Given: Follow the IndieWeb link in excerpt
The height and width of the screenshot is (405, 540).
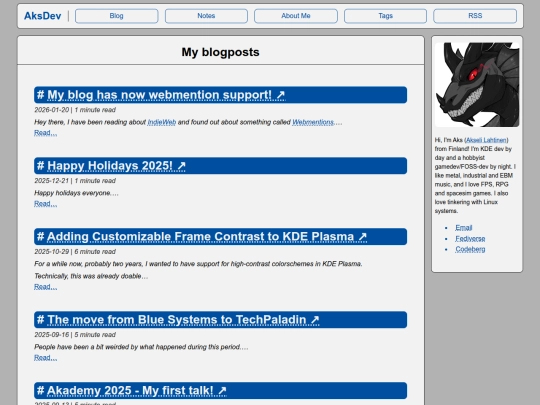Looking at the screenshot, I should pyautogui.click(x=162, y=122).
